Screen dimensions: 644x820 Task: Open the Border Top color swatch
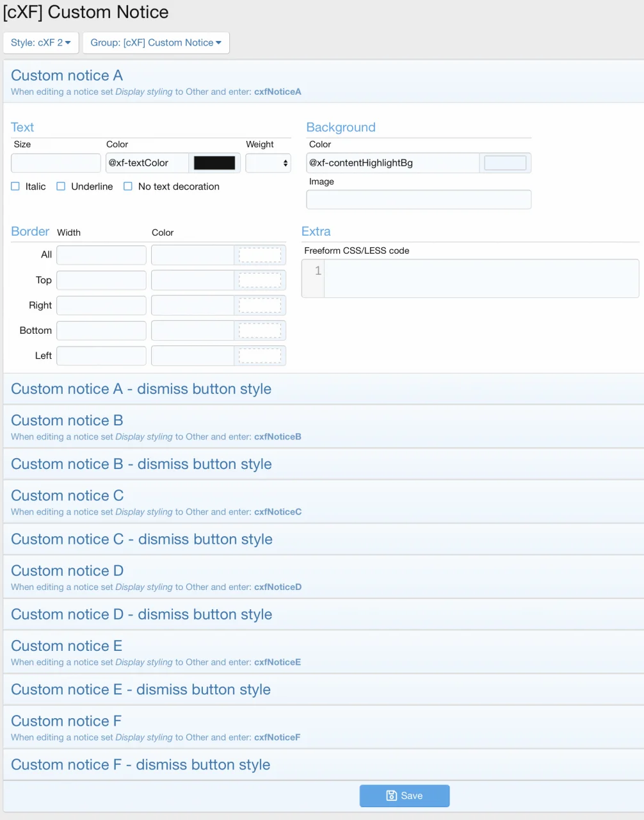click(261, 280)
